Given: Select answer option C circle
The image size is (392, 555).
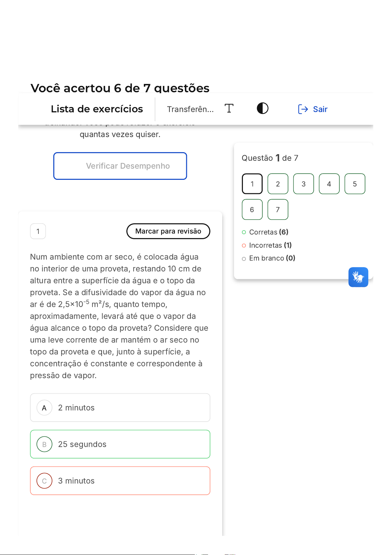Looking at the screenshot, I should tap(44, 481).
